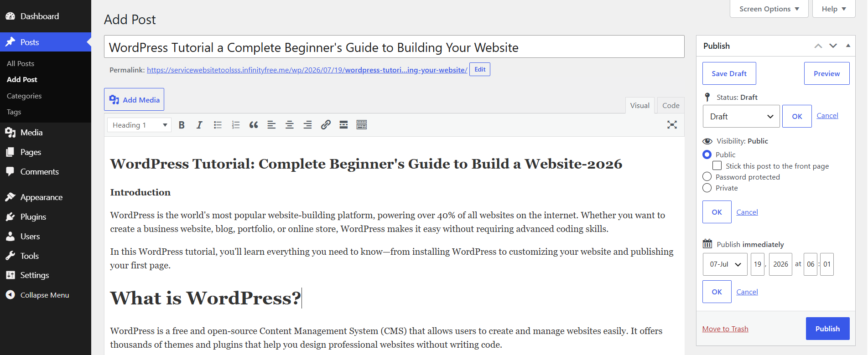Align text left
Viewport: 868px width, 355px height.
[271, 125]
